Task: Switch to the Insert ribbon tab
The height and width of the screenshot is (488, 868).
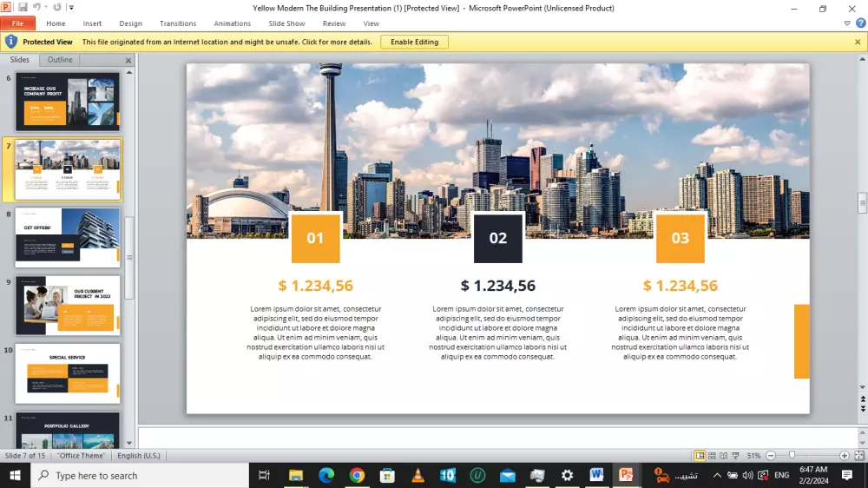Action: (x=93, y=23)
